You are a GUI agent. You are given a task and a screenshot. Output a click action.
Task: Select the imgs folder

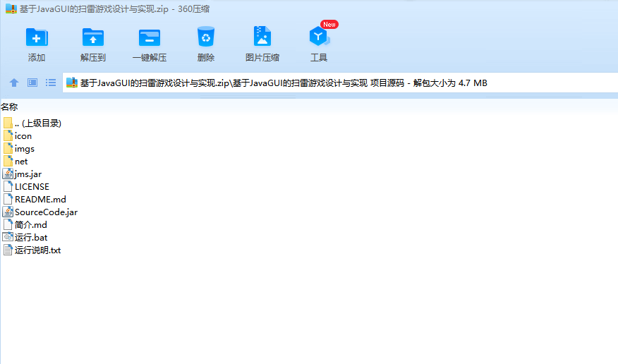coord(19,149)
